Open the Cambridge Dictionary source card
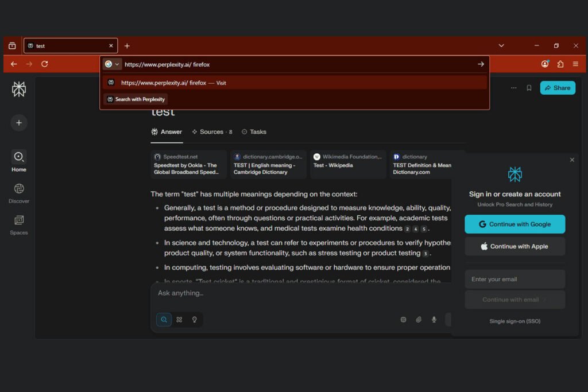Screen dimensions: 588x392 click(269, 165)
